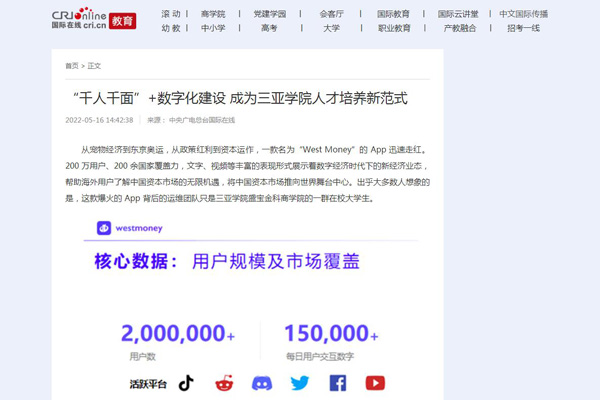This screenshot has width=600, height=400.
Task: Open the 党建学园 navigation item
Action: coord(270,14)
